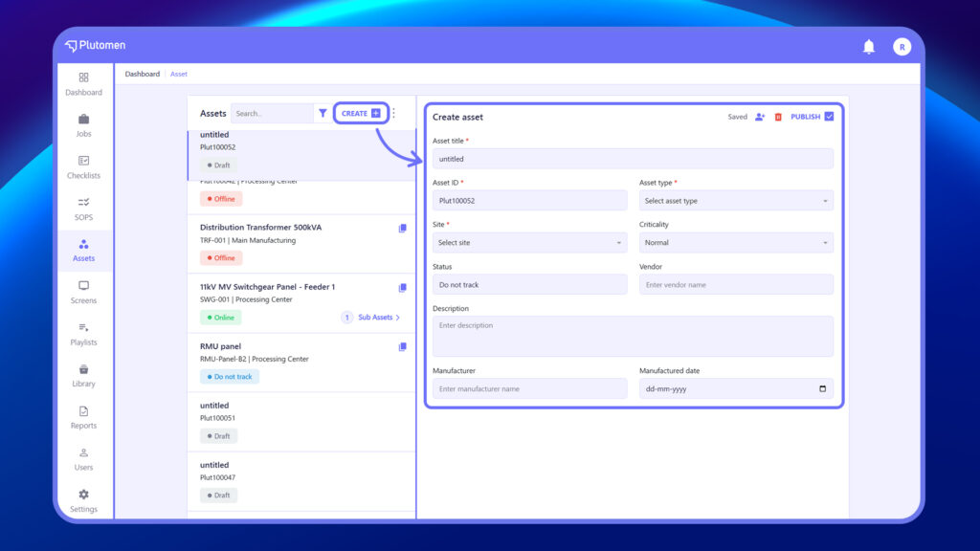Open SOPS in sidebar
The height and width of the screenshot is (551, 980).
coord(84,209)
